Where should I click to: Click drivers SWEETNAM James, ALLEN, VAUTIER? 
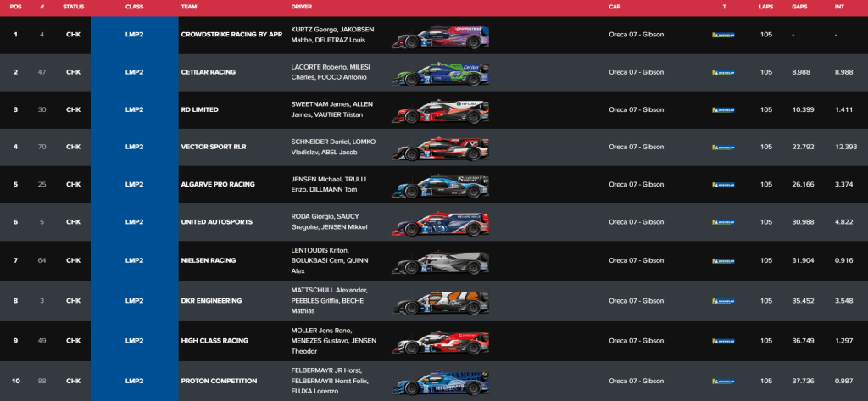[x=331, y=109]
